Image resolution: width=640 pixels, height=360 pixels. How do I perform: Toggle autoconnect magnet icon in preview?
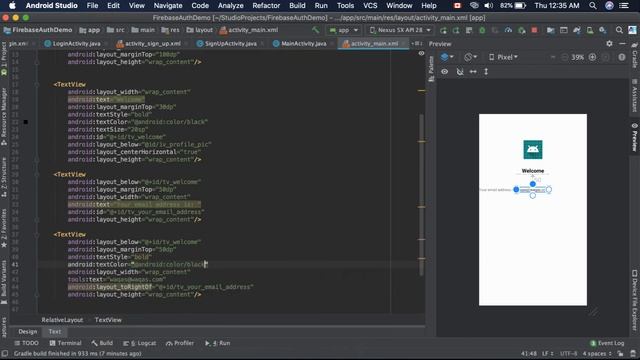[460, 71]
